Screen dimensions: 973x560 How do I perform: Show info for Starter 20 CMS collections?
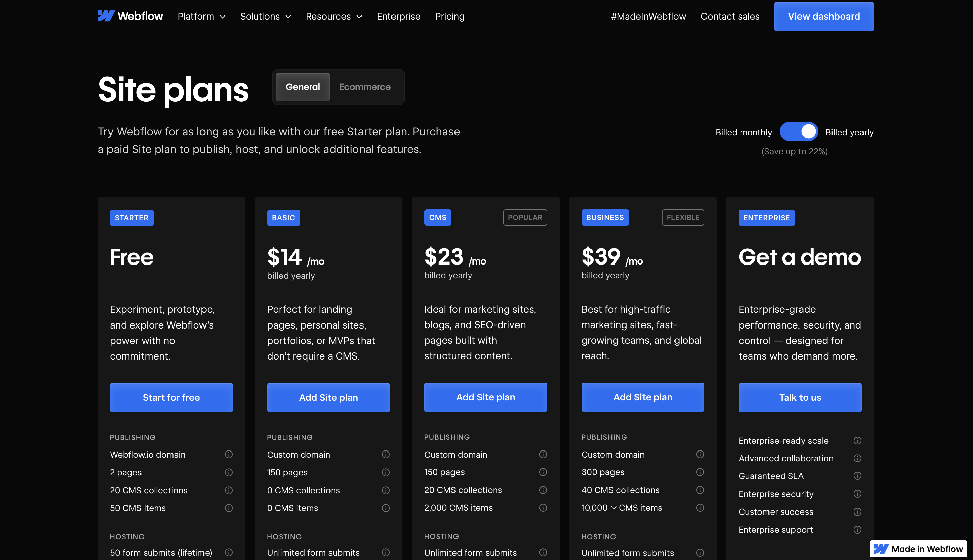pyautogui.click(x=229, y=490)
